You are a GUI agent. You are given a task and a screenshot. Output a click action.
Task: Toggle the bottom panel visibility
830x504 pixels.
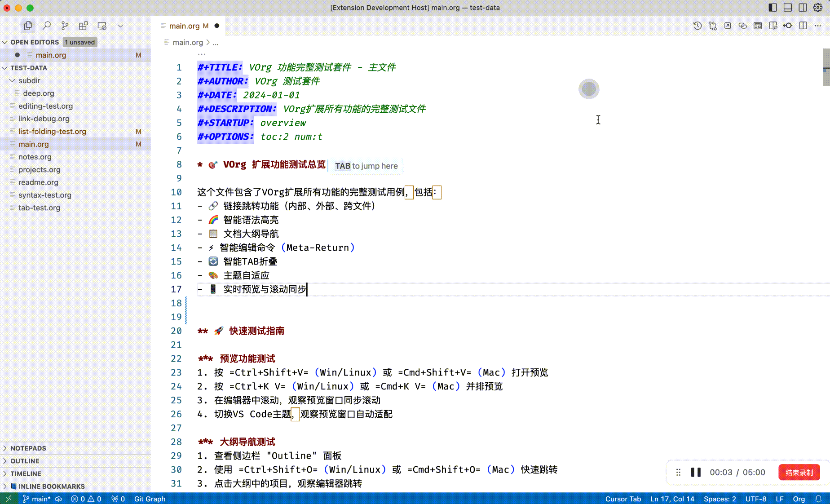click(x=788, y=8)
